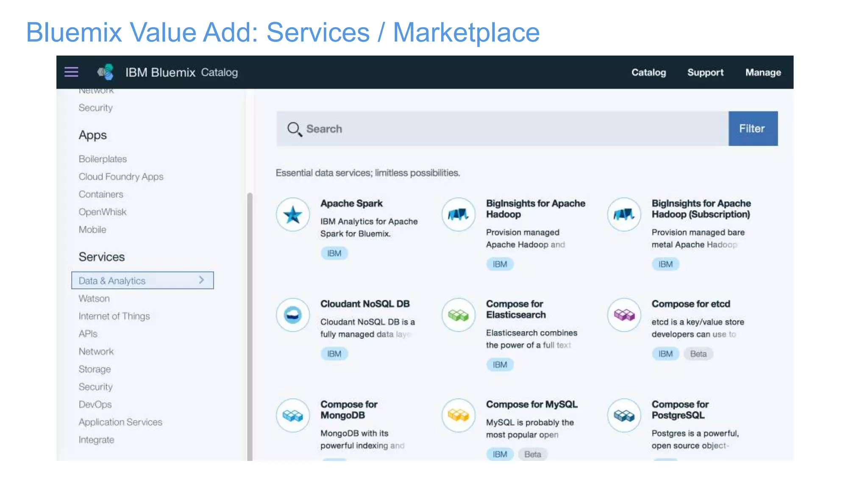Open the Cloudant NoSQL DB title

point(365,304)
